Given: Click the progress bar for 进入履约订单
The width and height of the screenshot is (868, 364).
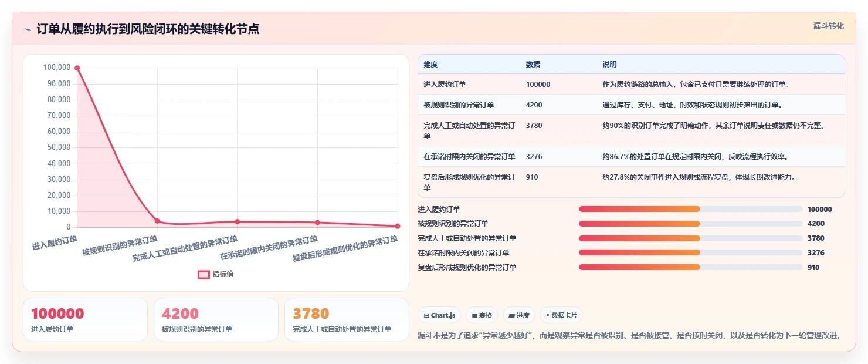Looking at the screenshot, I should [x=690, y=209].
